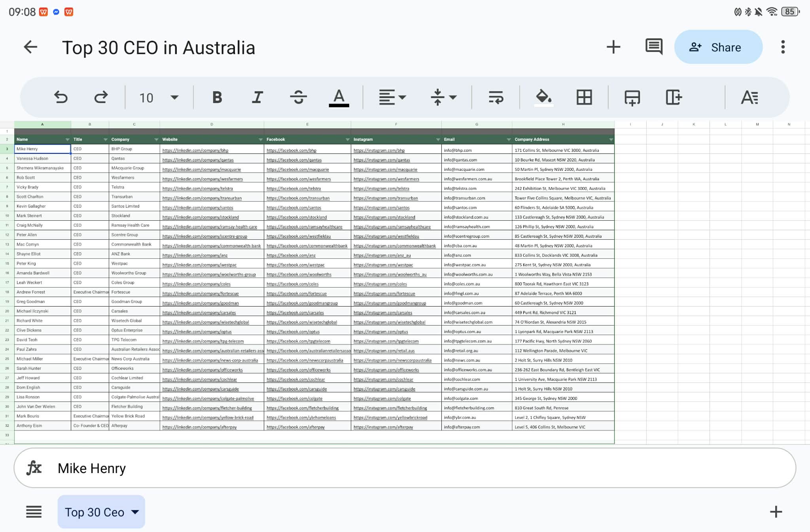
Task: Open the Email column filter
Action: (x=509, y=140)
